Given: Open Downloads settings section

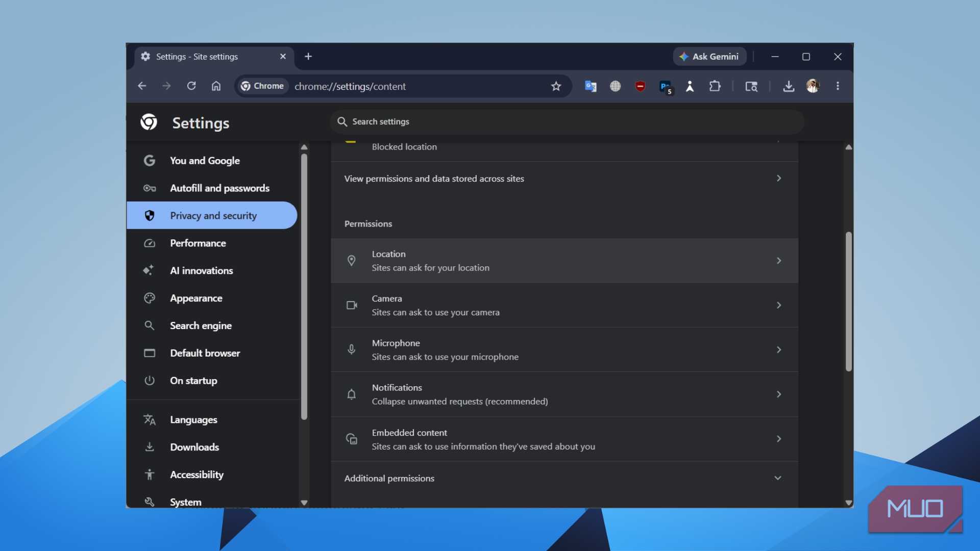Looking at the screenshot, I should coord(212,447).
